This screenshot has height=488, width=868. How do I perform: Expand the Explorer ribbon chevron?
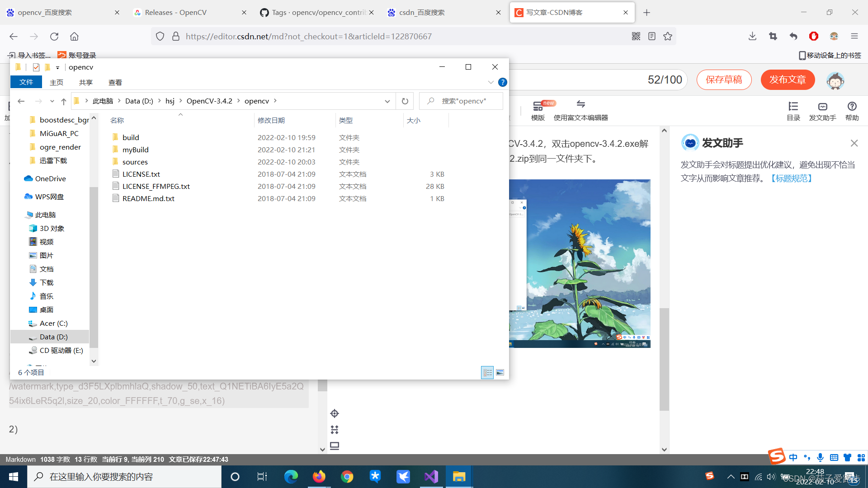pyautogui.click(x=491, y=82)
